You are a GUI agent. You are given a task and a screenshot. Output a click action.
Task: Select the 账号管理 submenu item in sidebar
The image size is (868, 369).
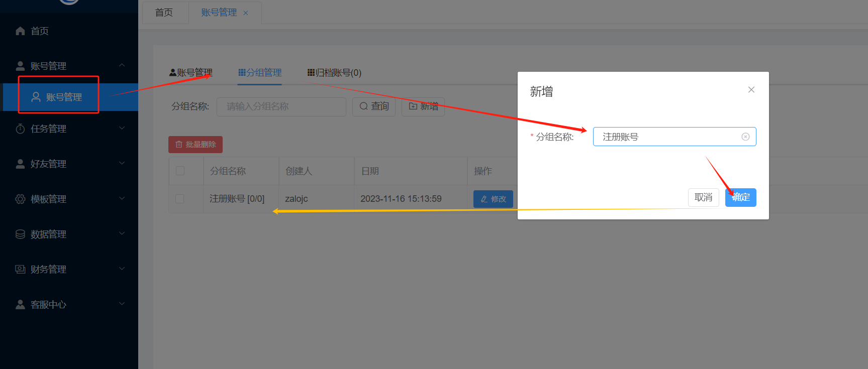click(64, 97)
